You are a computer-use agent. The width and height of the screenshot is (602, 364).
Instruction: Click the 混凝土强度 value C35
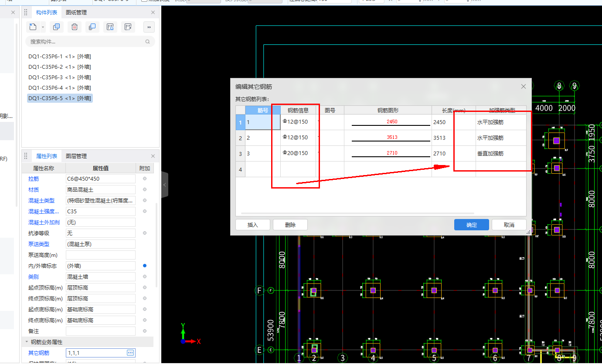100,211
